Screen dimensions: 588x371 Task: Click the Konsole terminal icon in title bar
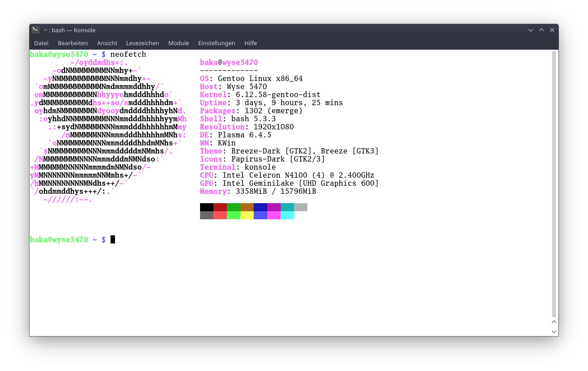click(x=36, y=30)
